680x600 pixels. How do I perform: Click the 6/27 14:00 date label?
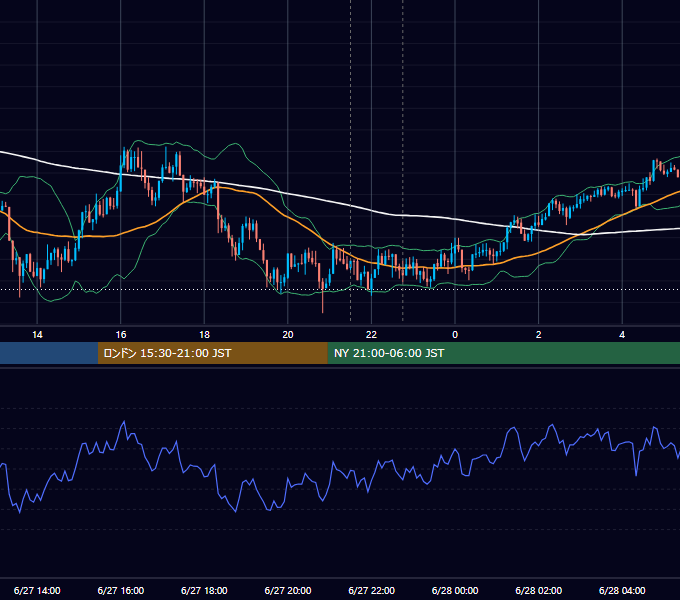tap(37, 590)
